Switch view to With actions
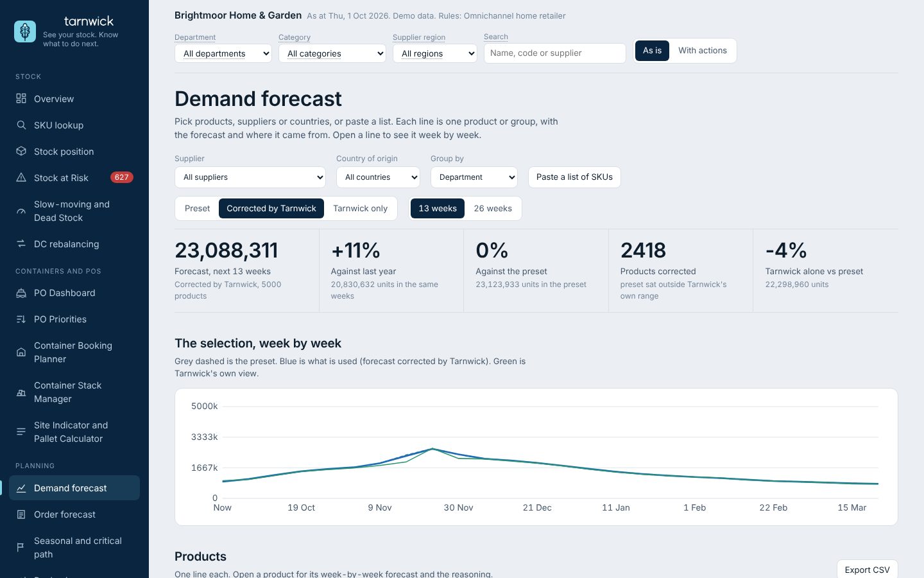Image resolution: width=924 pixels, height=578 pixels. [703, 51]
